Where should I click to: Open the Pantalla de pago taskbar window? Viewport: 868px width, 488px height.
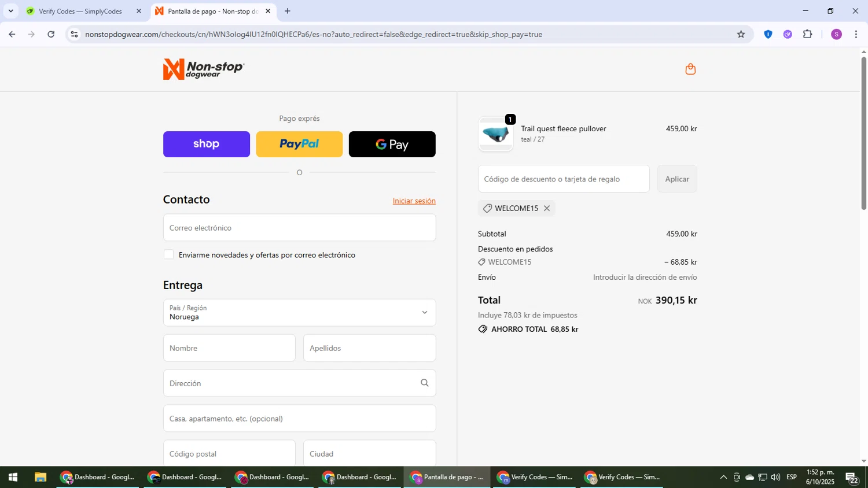coord(448,477)
